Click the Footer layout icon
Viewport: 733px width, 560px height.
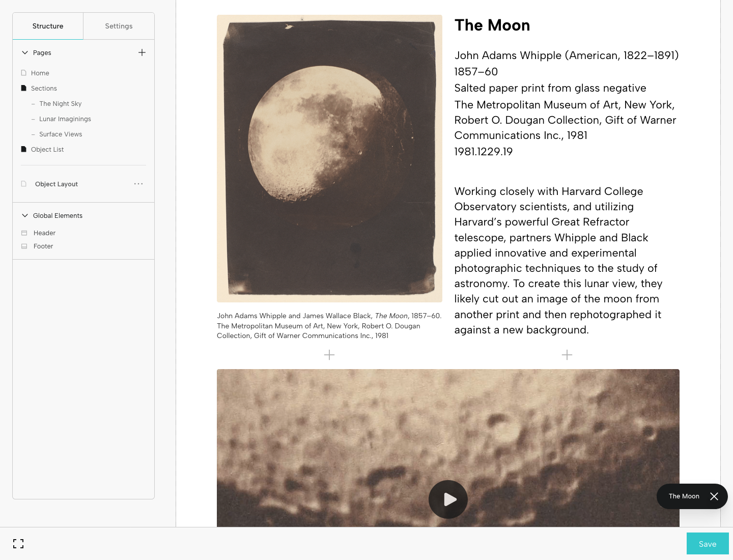click(24, 246)
